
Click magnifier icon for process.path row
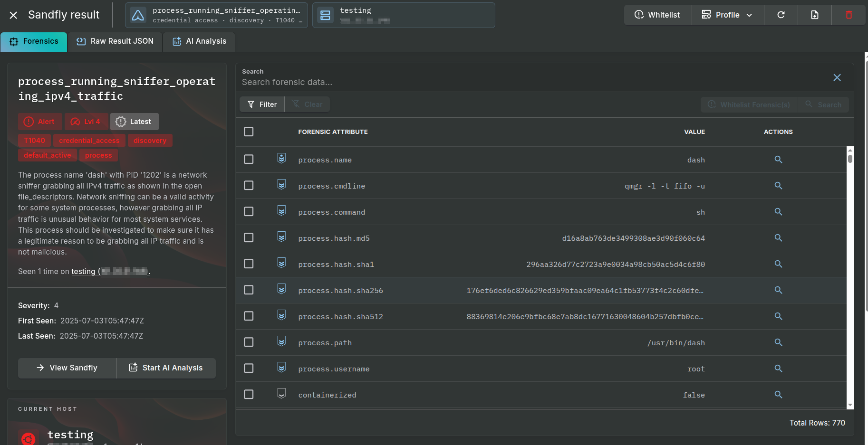click(x=778, y=342)
